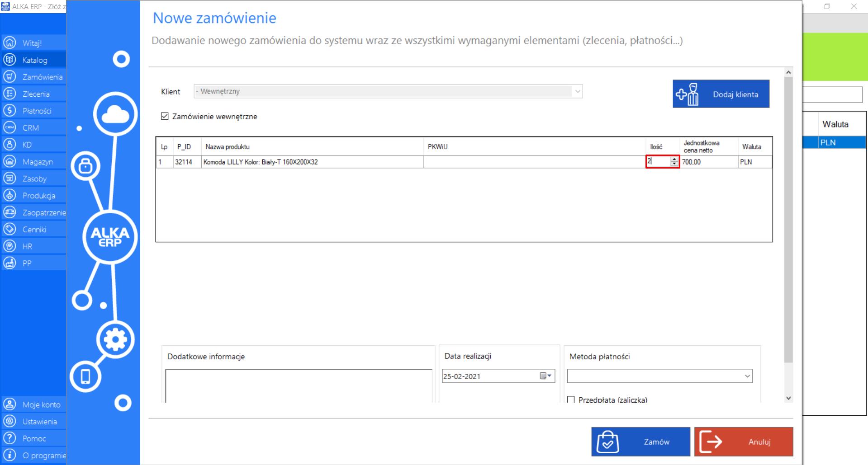Image resolution: width=868 pixels, height=465 pixels.
Task: Click the add-client person icon
Action: 688,94
